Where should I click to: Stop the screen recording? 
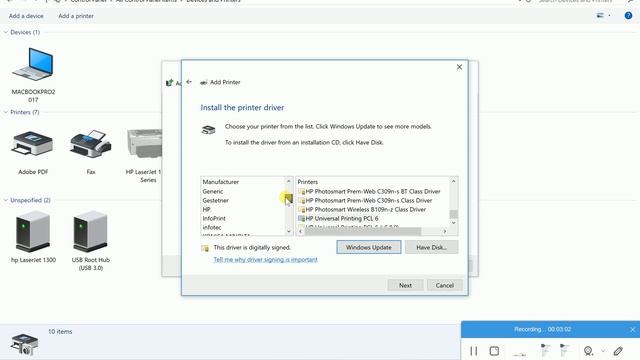point(494,351)
